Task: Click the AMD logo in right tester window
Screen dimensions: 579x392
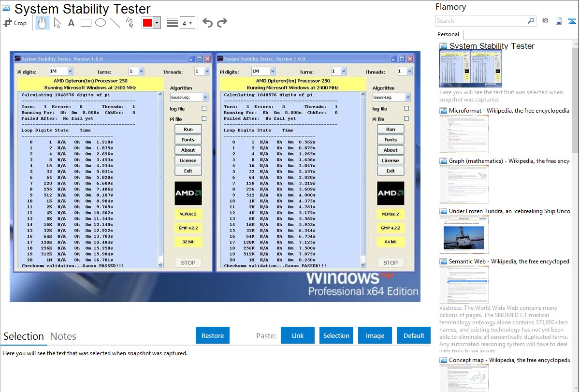Action: [x=391, y=193]
